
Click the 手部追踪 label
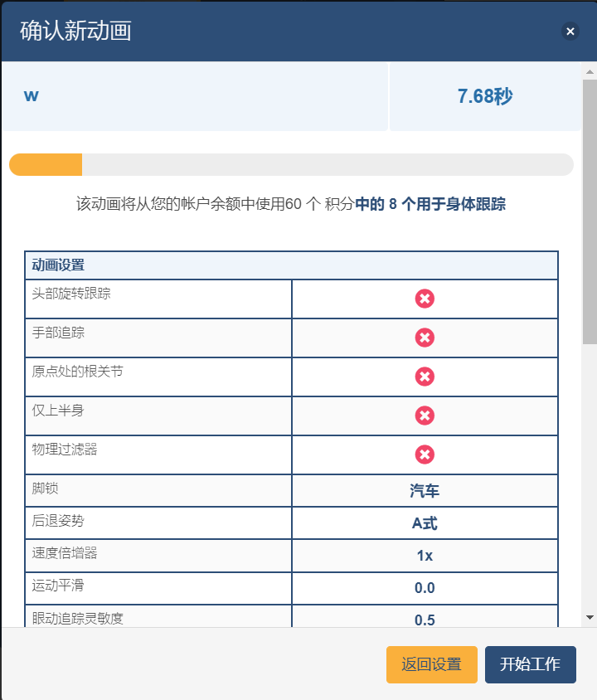point(58,332)
